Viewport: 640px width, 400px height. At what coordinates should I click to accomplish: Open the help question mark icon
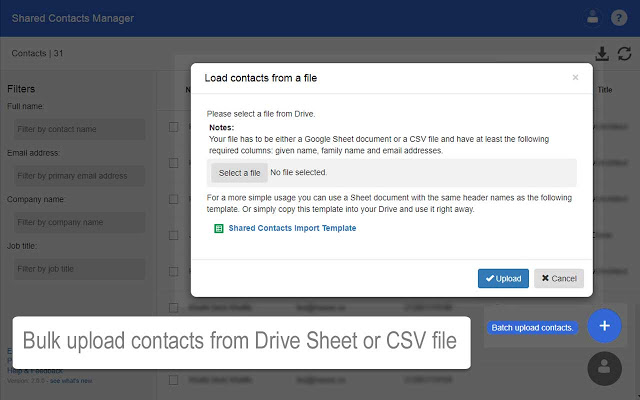pyautogui.click(x=619, y=18)
